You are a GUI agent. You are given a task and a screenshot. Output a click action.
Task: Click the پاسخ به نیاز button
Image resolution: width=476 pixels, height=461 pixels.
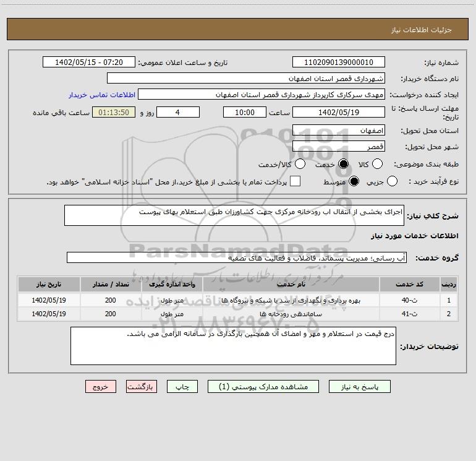click(x=360, y=387)
